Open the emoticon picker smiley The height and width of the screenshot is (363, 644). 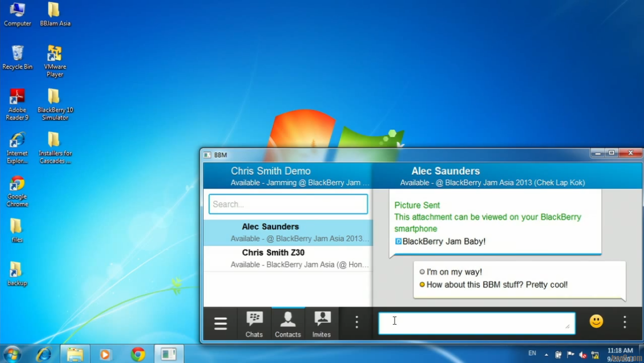[x=596, y=321]
